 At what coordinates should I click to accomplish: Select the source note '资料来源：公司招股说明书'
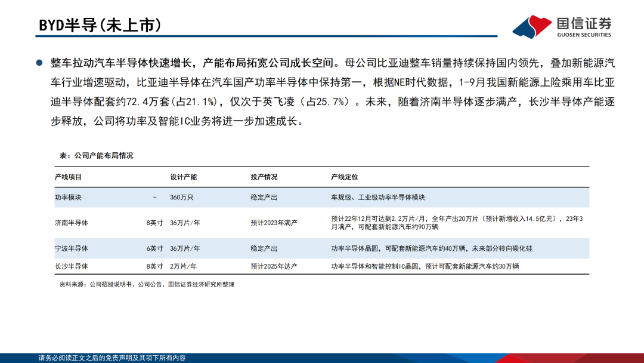click(x=147, y=284)
